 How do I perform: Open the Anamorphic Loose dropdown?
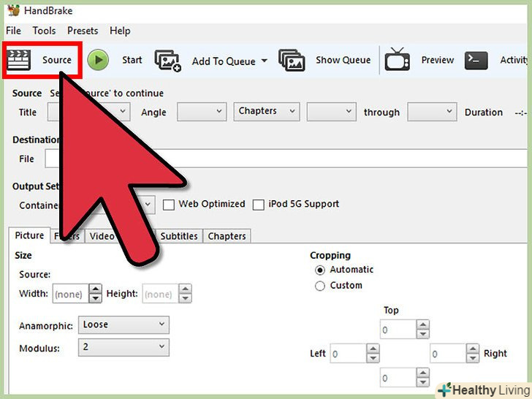point(123,324)
